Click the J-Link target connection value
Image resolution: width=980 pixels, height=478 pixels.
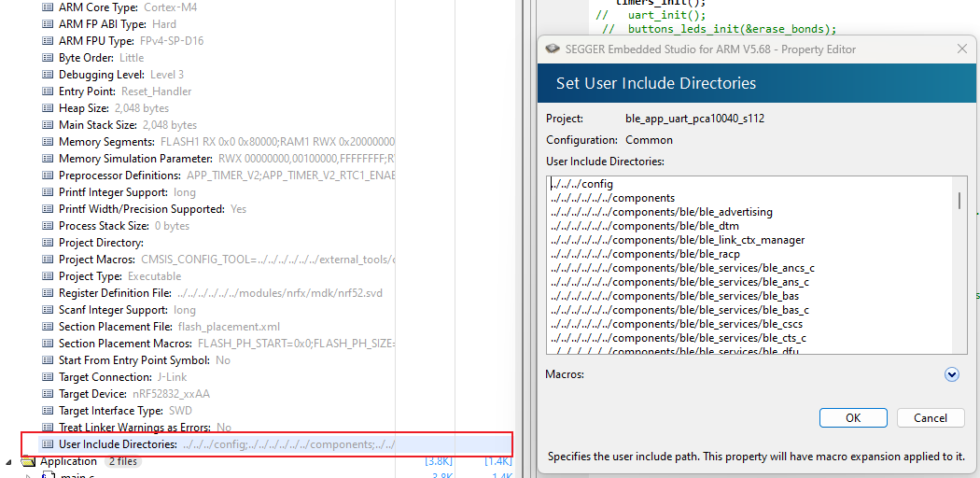tap(171, 377)
